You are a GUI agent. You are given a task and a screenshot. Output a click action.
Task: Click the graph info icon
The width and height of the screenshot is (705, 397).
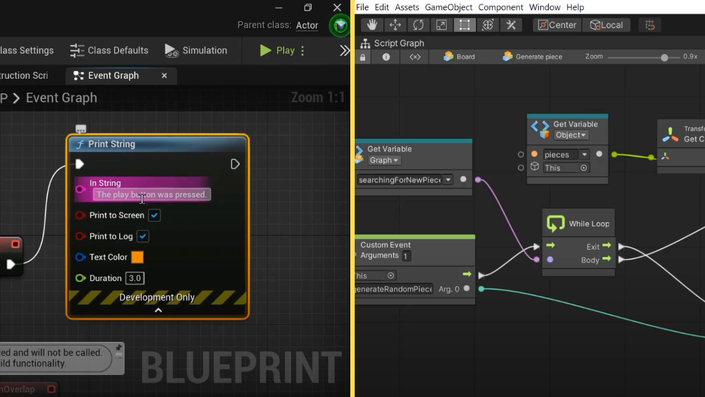(386, 57)
